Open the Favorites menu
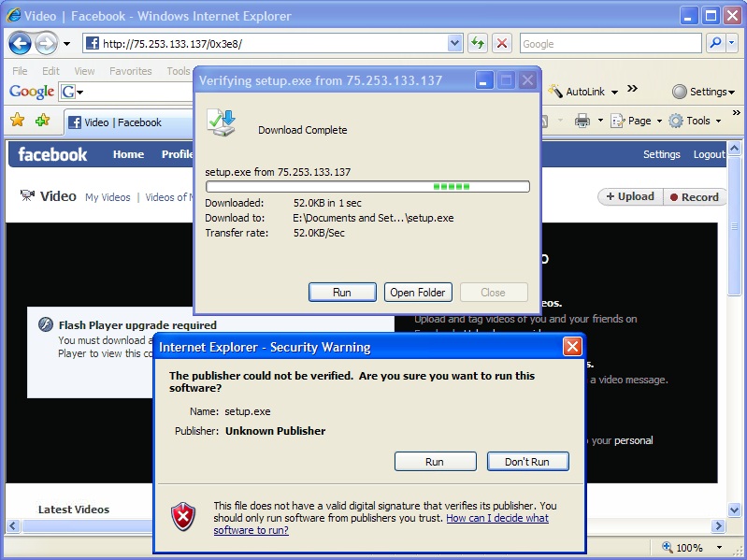The width and height of the screenshot is (747, 560). (x=131, y=71)
